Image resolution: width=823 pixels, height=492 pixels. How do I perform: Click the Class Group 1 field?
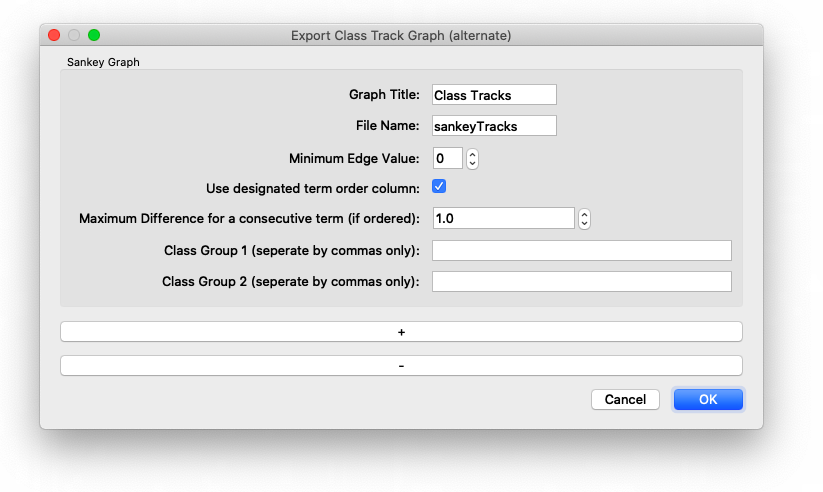point(581,250)
